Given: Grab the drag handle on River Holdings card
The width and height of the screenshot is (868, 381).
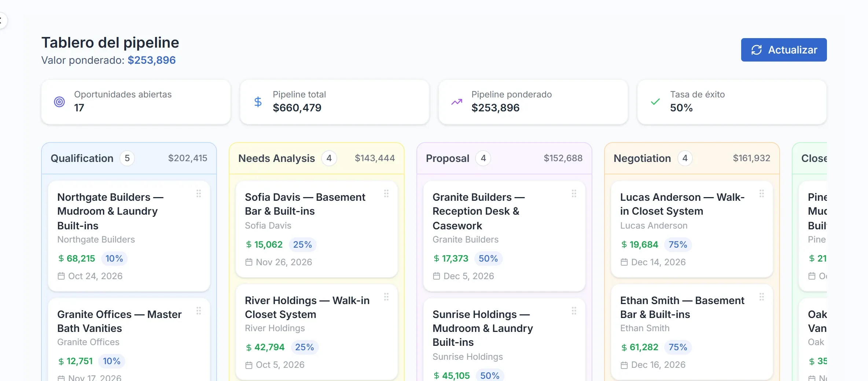Looking at the screenshot, I should (386, 297).
